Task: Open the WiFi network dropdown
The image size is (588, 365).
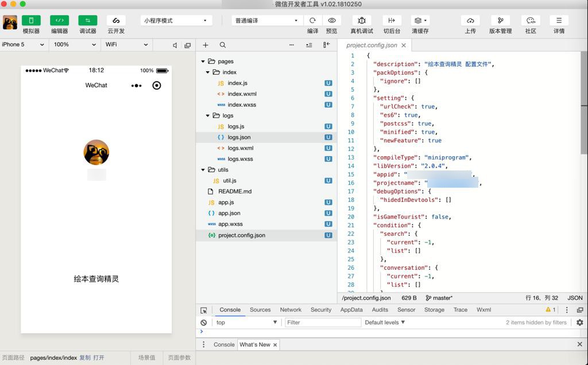Action: pyautogui.click(x=126, y=45)
